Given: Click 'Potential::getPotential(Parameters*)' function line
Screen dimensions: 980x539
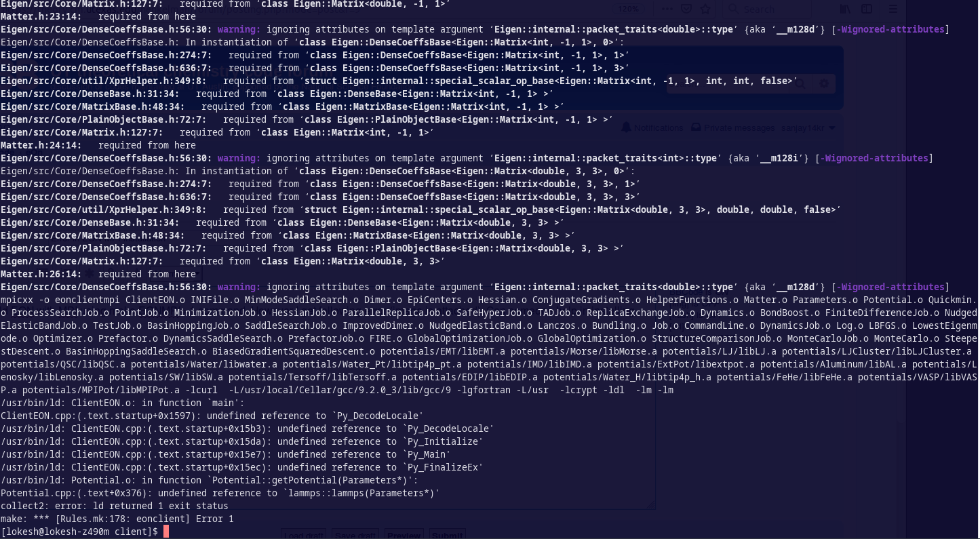Looking at the screenshot, I should (210, 480).
